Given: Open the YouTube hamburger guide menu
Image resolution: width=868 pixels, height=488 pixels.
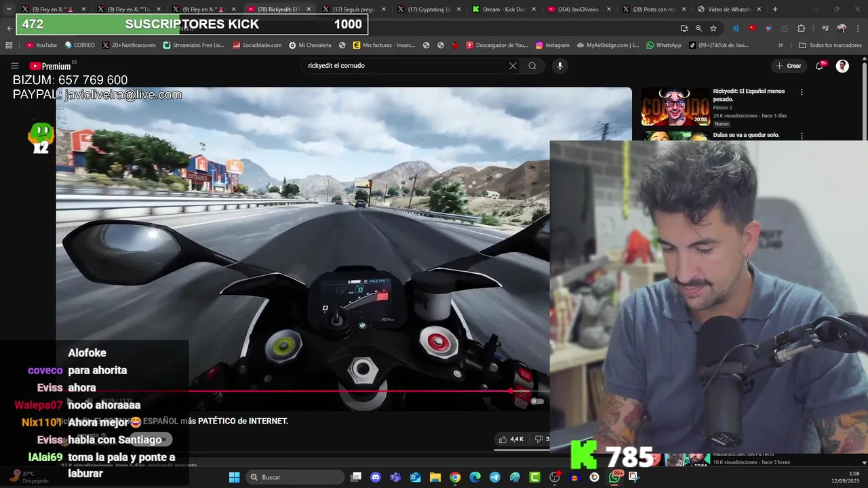Looking at the screenshot, I should (14, 66).
